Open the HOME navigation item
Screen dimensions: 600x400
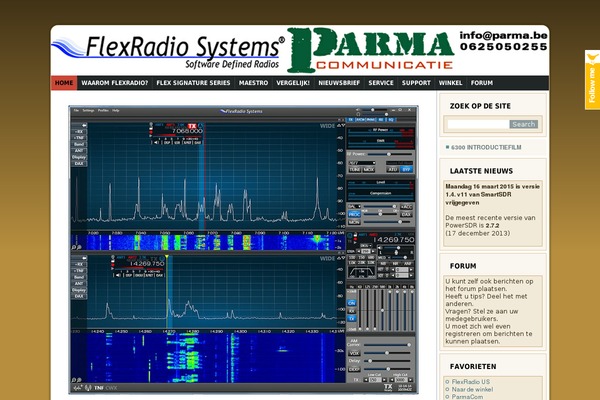point(64,83)
